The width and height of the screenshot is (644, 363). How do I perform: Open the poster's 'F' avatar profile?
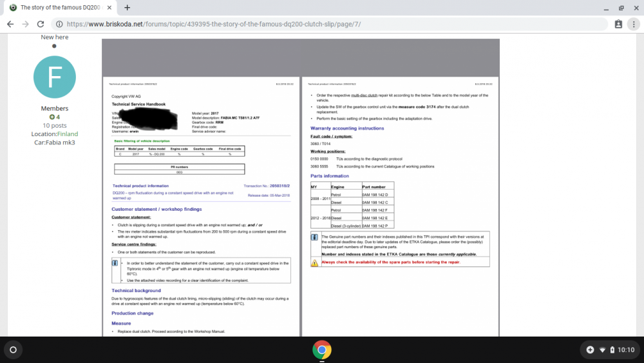point(55,77)
